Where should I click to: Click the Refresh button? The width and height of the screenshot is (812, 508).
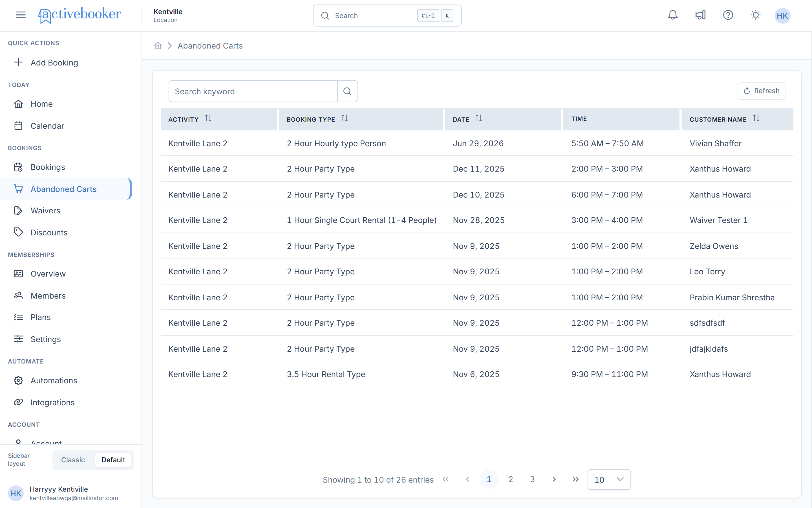click(x=761, y=91)
